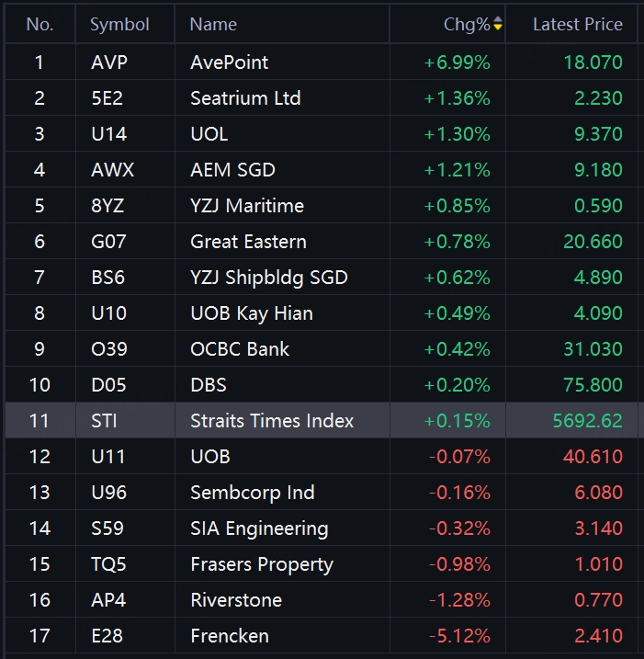Screen dimensions: 644x659
Task: Click the 75.800 latest price
Action: coord(593,385)
